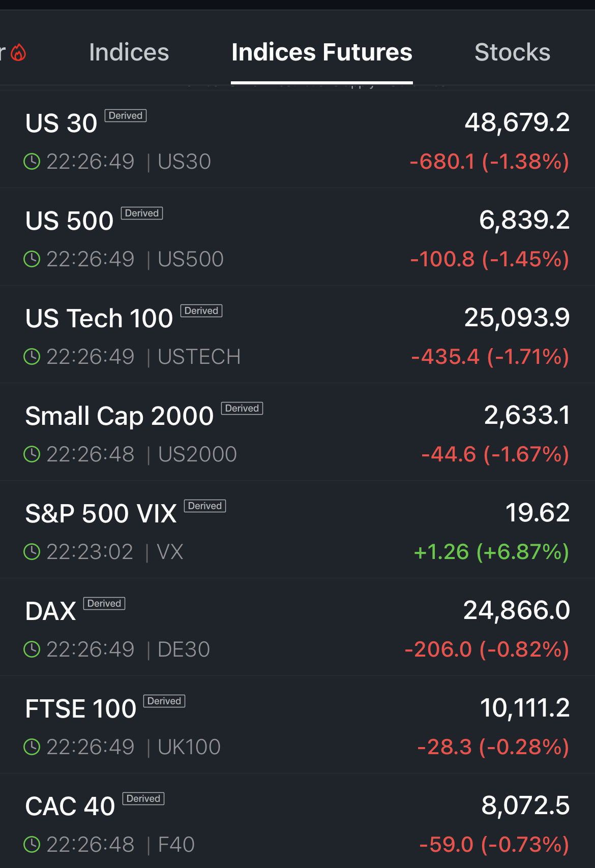Tap the clock icon in the DAX row
The image size is (595, 868).
click(32, 649)
